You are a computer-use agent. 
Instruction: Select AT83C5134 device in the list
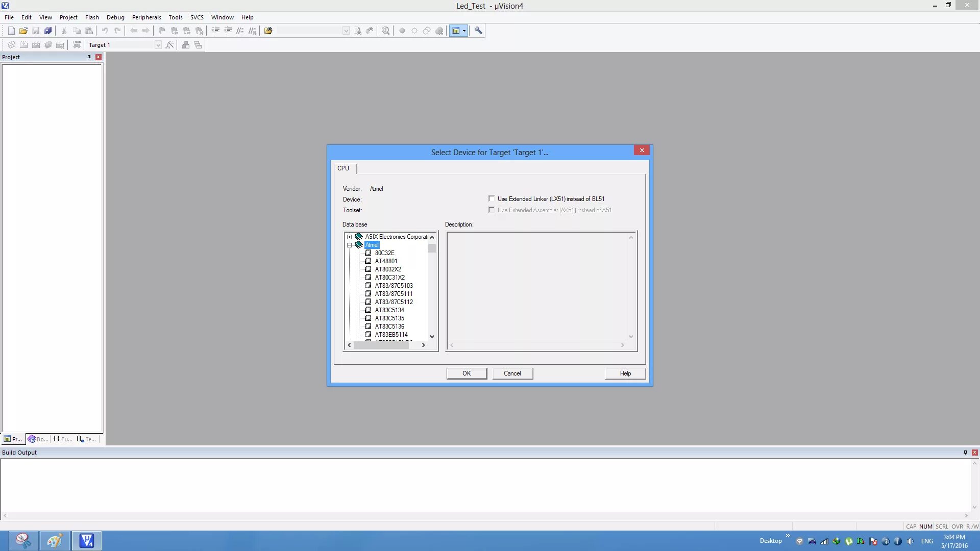coord(389,310)
